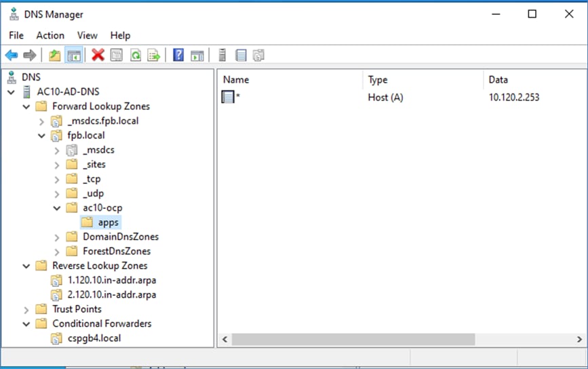
Task: Maximize the DNS Manager window
Action: tap(532, 14)
